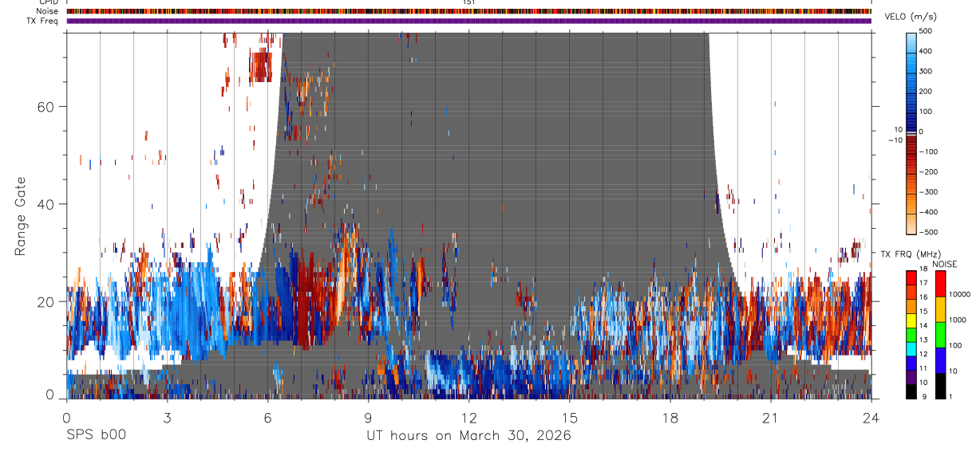Viewport: 980px width, 452px height.
Task: Click the 6 tick on UT hours axis
Action: coord(267,417)
